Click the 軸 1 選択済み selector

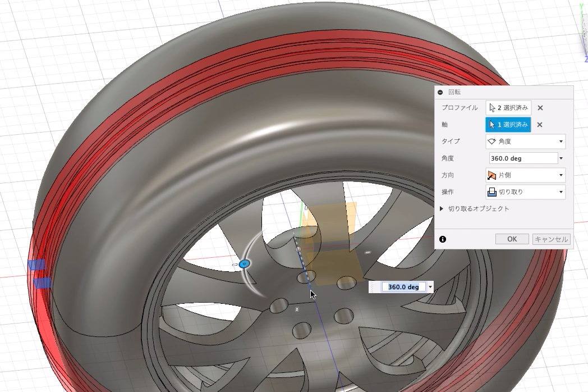pyautogui.click(x=508, y=125)
